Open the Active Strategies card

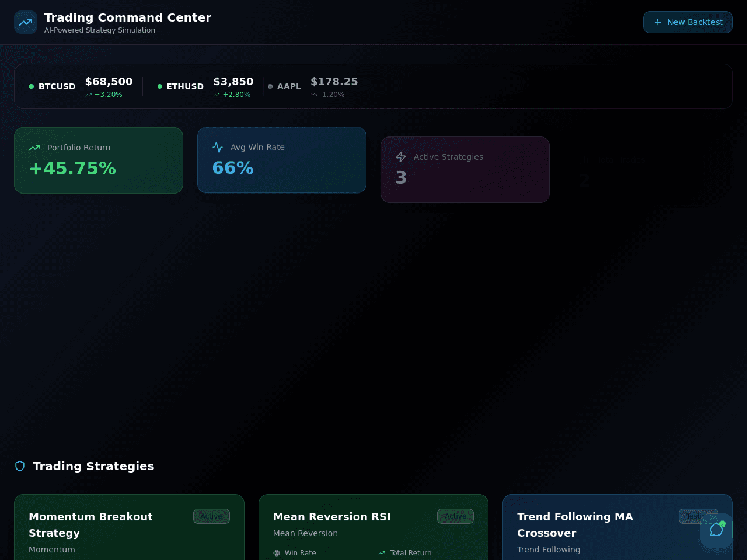465,170
